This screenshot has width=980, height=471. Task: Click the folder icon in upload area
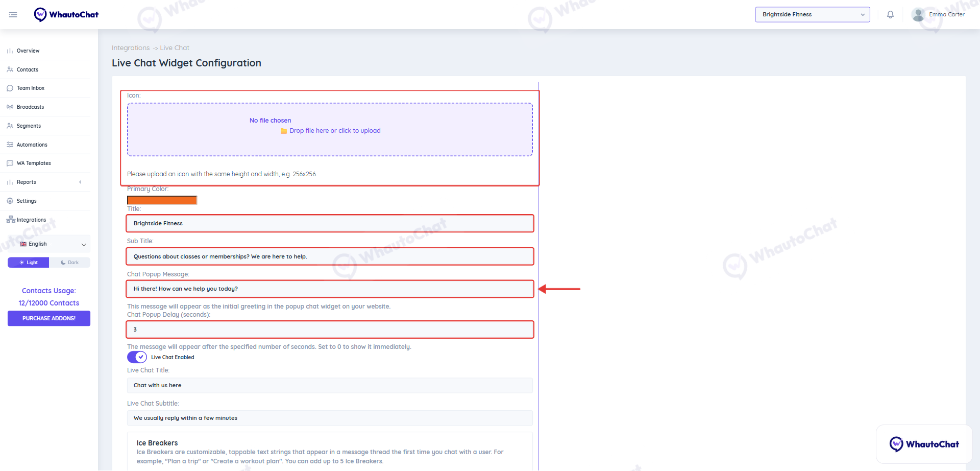[284, 131]
